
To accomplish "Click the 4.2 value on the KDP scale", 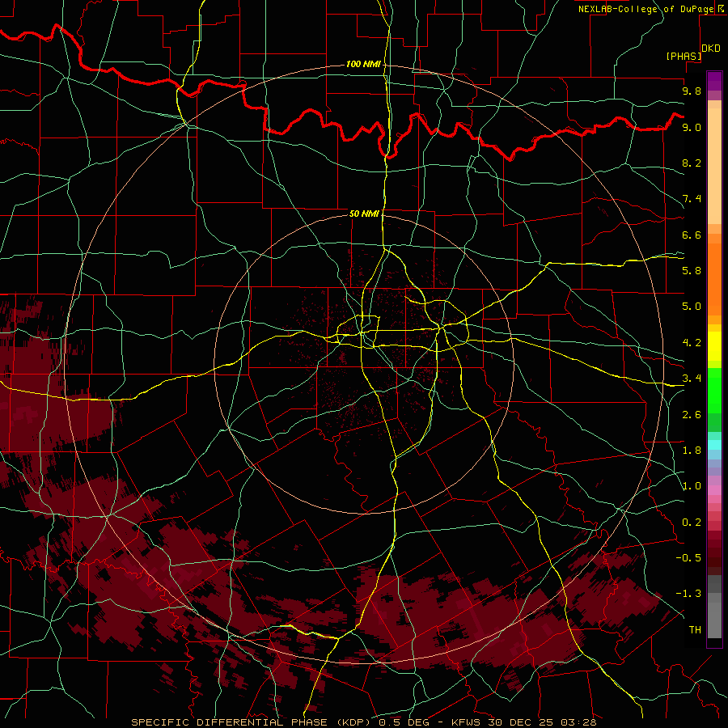I will pos(692,343).
